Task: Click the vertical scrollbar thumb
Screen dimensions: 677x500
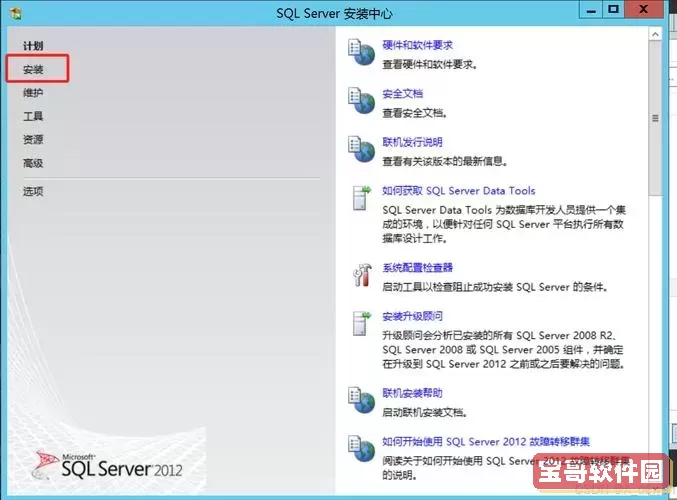Action: pos(655,118)
